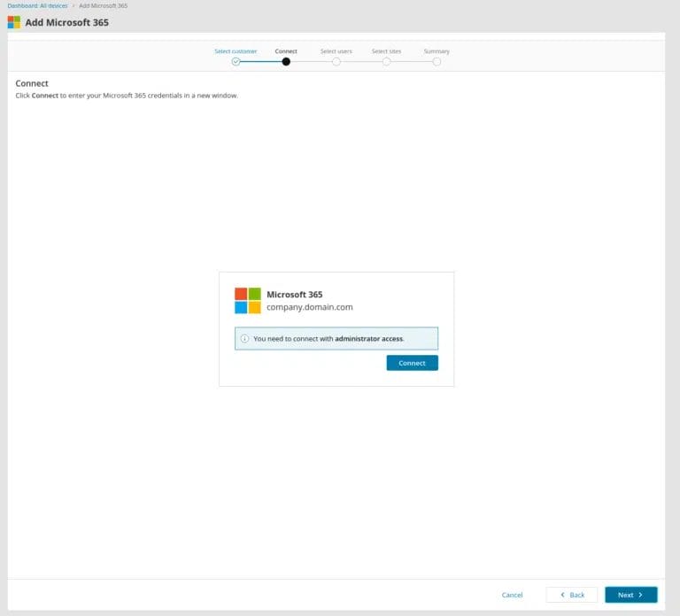Select the Connect wizard step label
680x616 pixels.
point(286,51)
